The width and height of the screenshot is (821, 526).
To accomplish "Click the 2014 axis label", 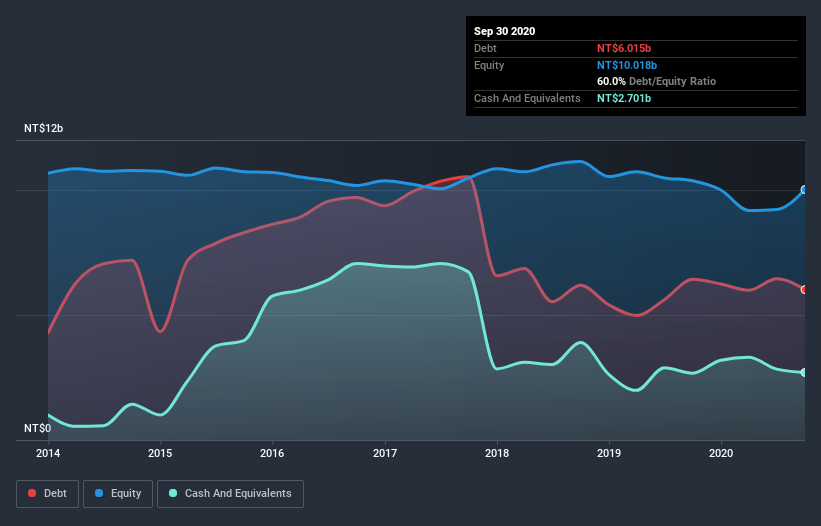I will pos(48,453).
